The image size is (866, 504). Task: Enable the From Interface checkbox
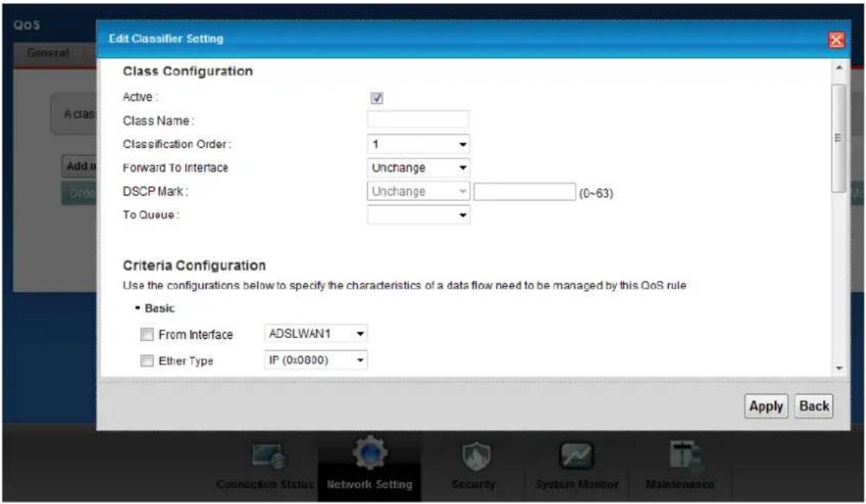coord(146,334)
